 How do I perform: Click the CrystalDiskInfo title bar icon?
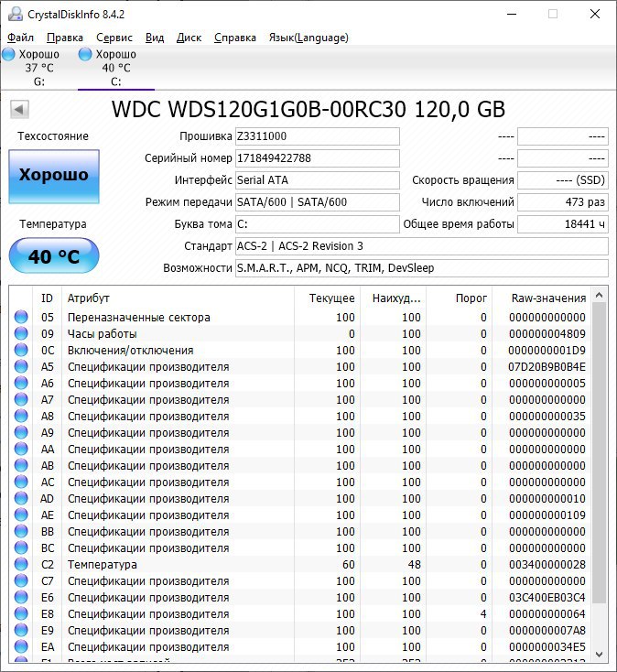(x=16, y=14)
